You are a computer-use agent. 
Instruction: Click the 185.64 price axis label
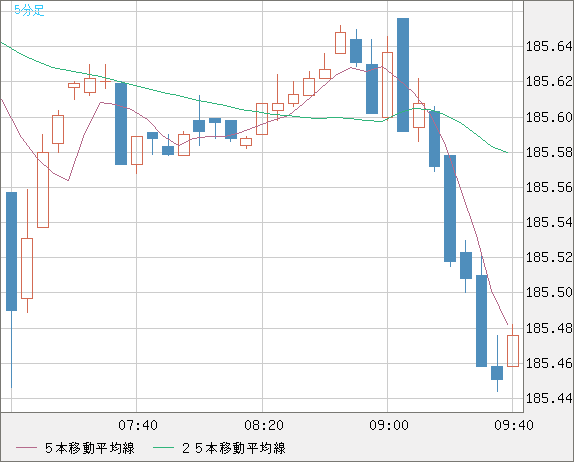coord(549,46)
